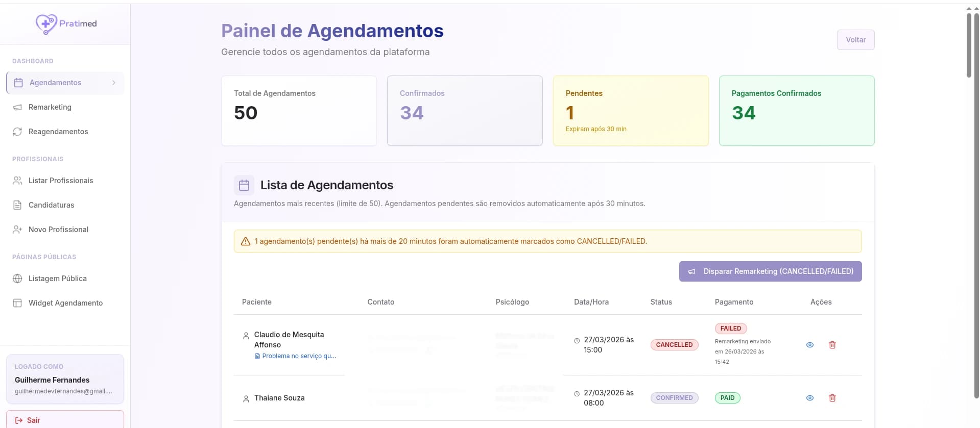
Task: Open the Agendamentos menu item
Action: click(65, 83)
